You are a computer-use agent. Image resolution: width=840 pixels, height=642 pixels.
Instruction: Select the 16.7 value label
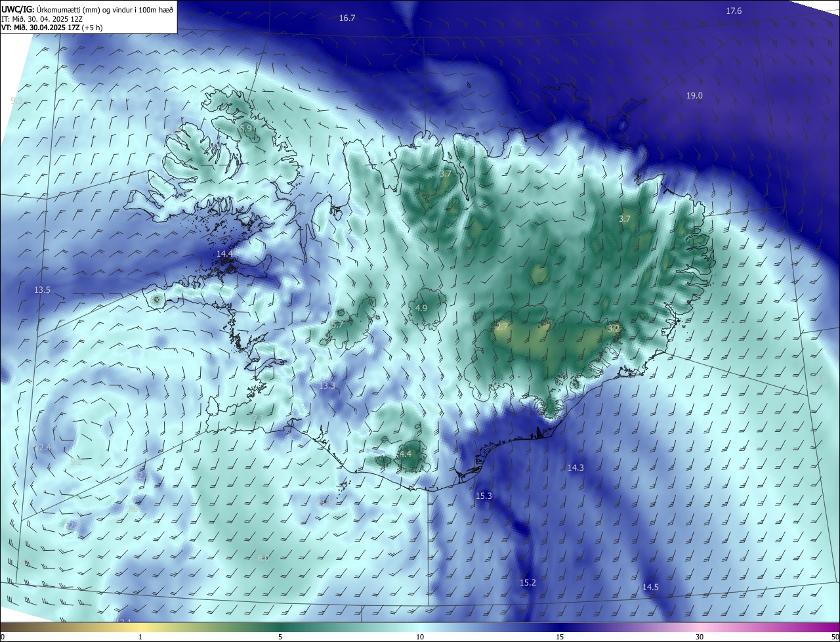[347, 18]
